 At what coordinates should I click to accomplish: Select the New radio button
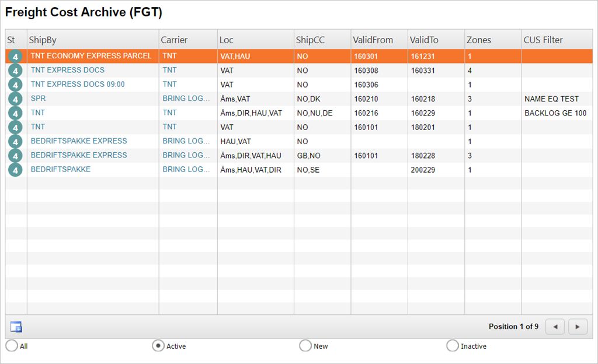[x=305, y=346]
